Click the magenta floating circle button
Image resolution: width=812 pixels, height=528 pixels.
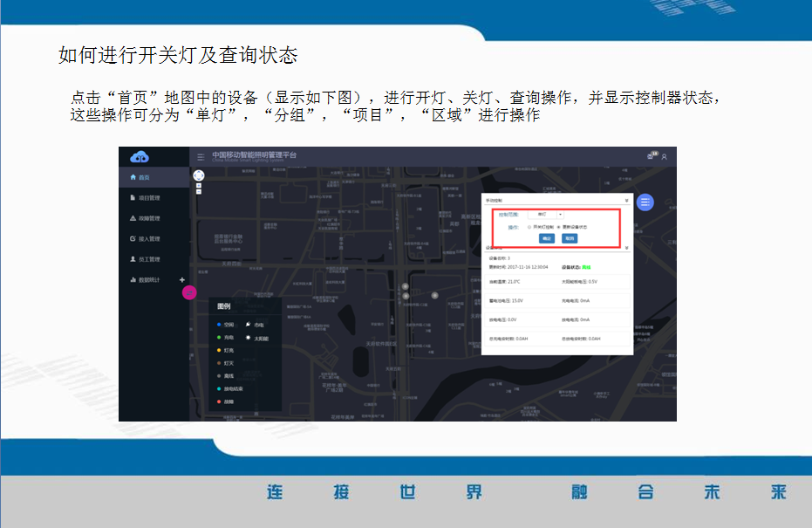[x=189, y=292]
